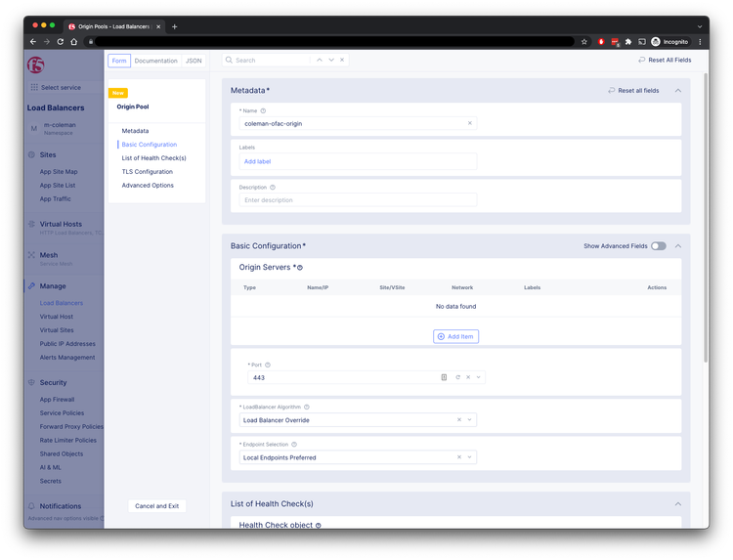The width and height of the screenshot is (733, 560).
Task: Open the Endpoint Selection dropdown
Action: coord(470,457)
